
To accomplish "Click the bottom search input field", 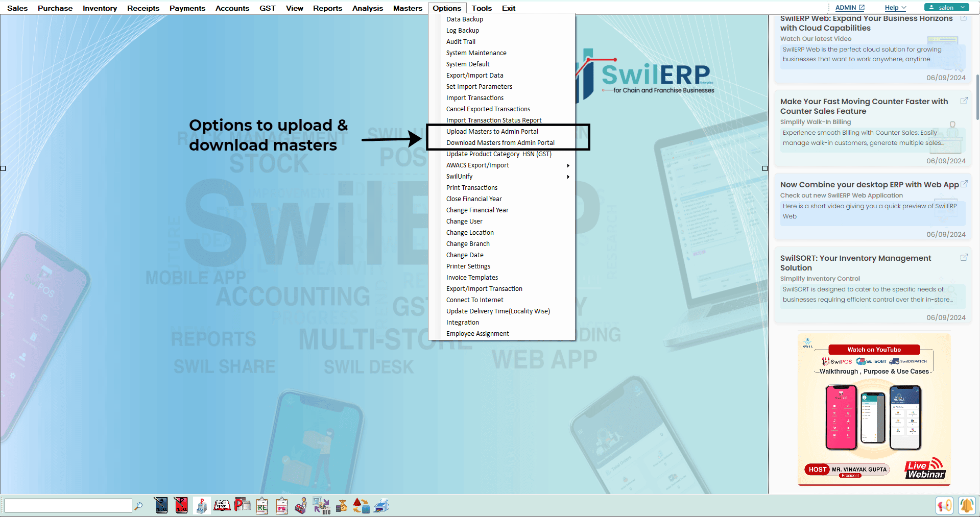I will [x=68, y=505].
